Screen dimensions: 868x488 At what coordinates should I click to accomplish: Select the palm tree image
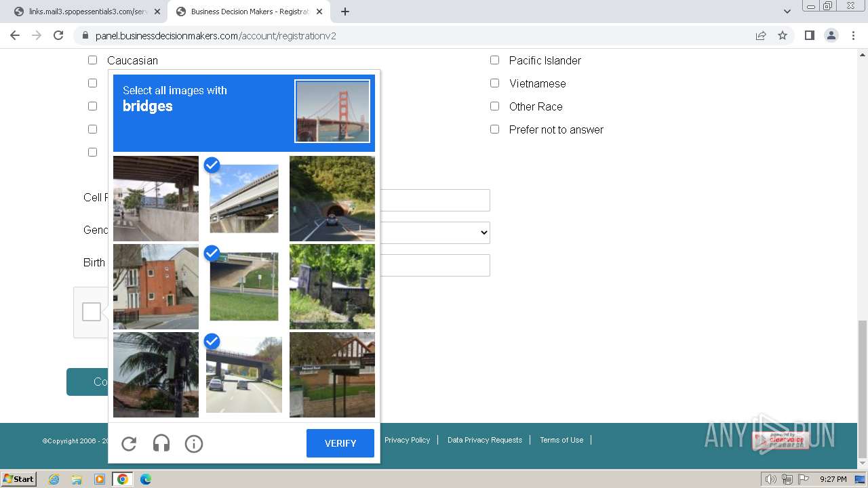(156, 375)
